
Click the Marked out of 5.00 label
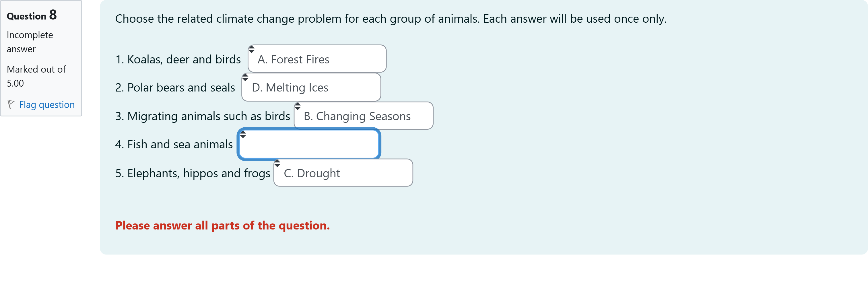coord(36,76)
